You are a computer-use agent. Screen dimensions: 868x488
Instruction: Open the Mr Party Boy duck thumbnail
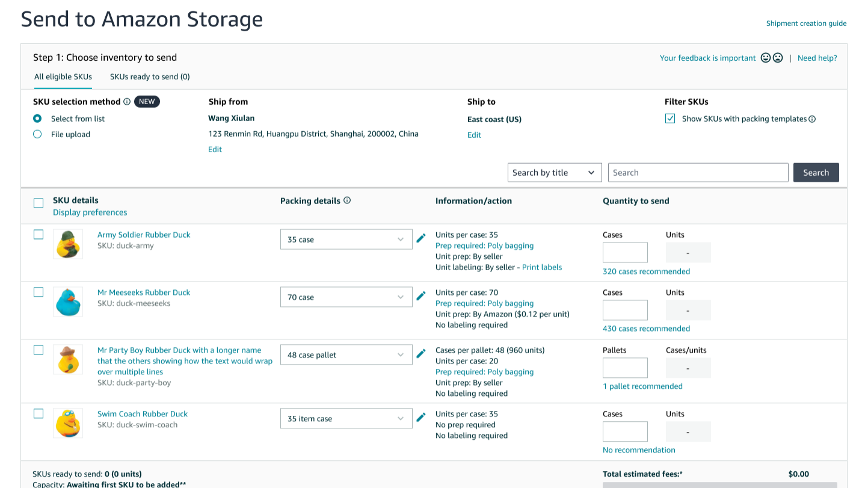(68, 359)
